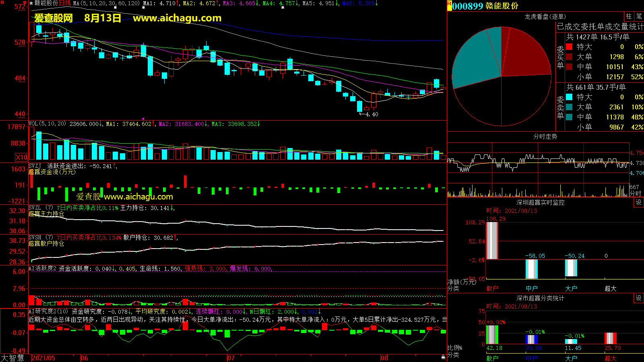Screen dimensions: 644x362
Task: Click the VOL(5,10,20) indicator label
Action: 47,124
